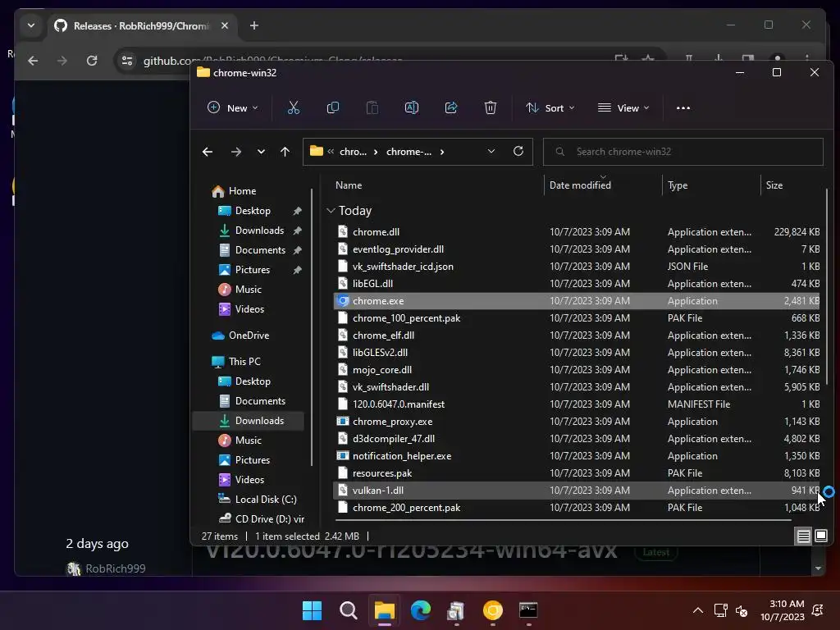
Task: Select the Releases RobRich999 browser tab
Action: coord(141,25)
